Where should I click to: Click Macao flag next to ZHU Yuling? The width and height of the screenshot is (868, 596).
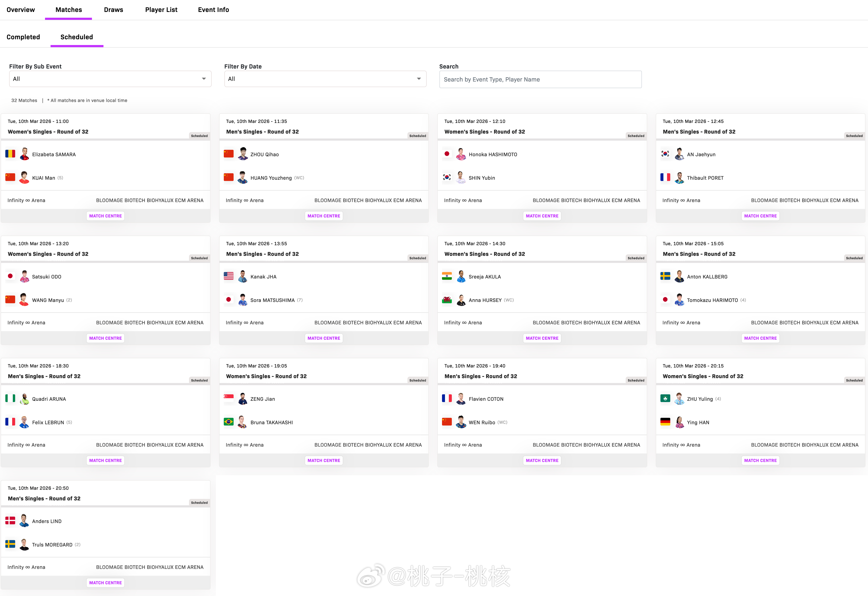click(x=665, y=398)
